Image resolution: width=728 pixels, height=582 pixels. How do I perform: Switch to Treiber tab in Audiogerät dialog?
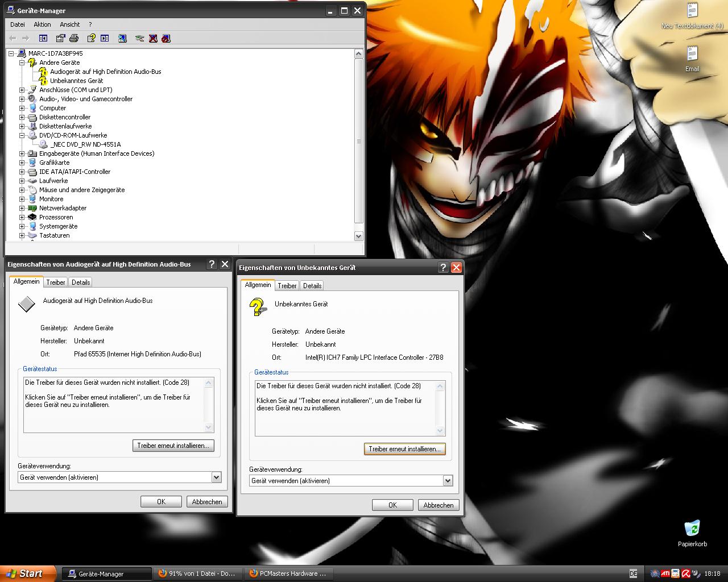[56, 282]
